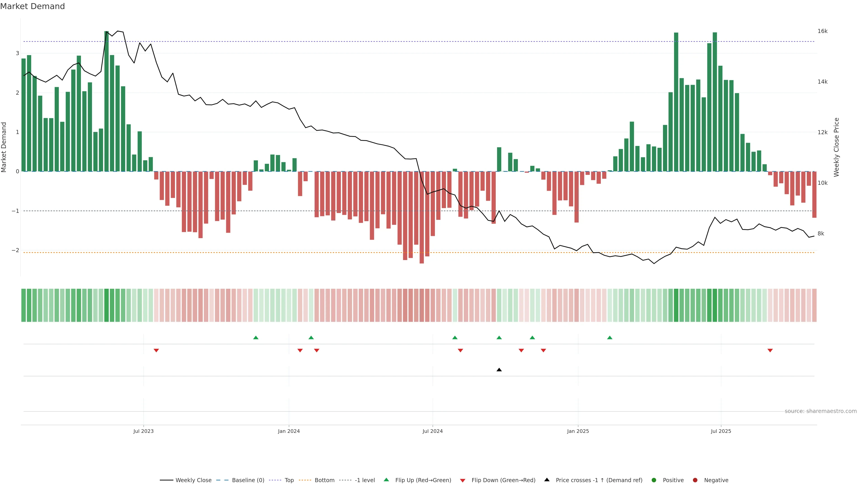
Task: Click the green Positive circle in legend
Action: [654, 480]
